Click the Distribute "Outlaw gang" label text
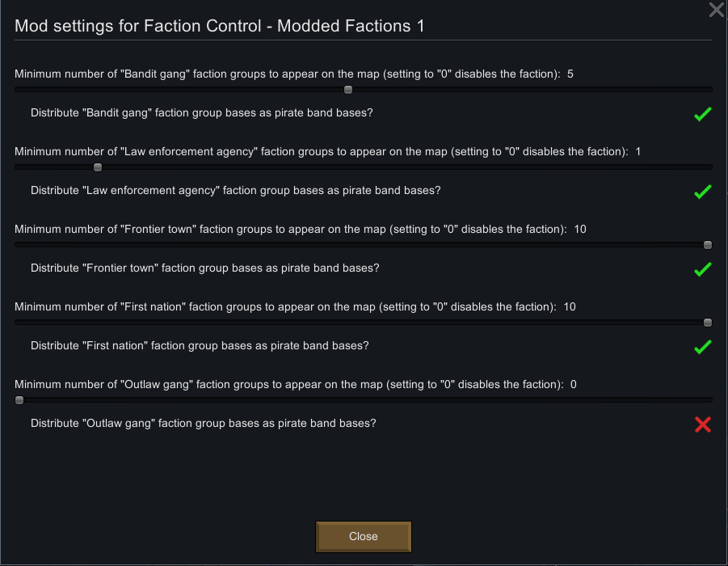 tap(203, 424)
